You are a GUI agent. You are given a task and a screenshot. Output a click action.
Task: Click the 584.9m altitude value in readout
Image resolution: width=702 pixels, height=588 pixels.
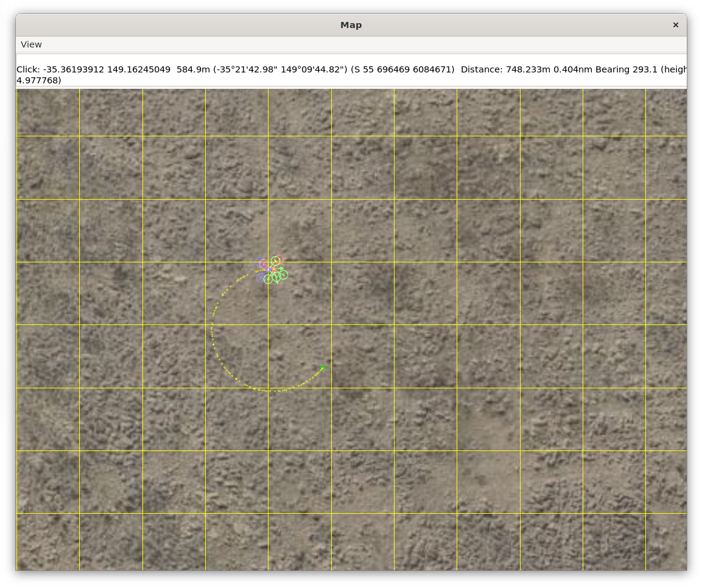pos(189,69)
